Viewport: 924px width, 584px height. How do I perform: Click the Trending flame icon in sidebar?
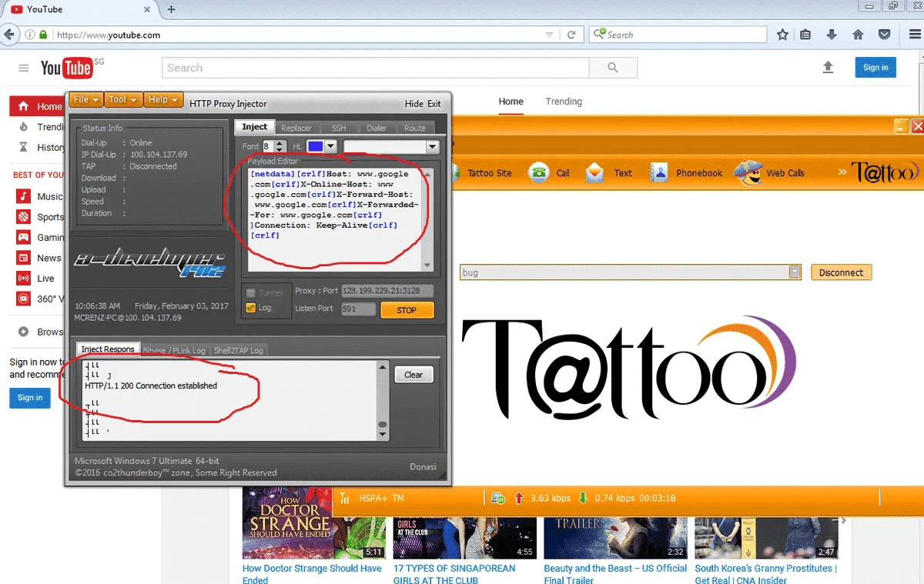pyautogui.click(x=24, y=127)
